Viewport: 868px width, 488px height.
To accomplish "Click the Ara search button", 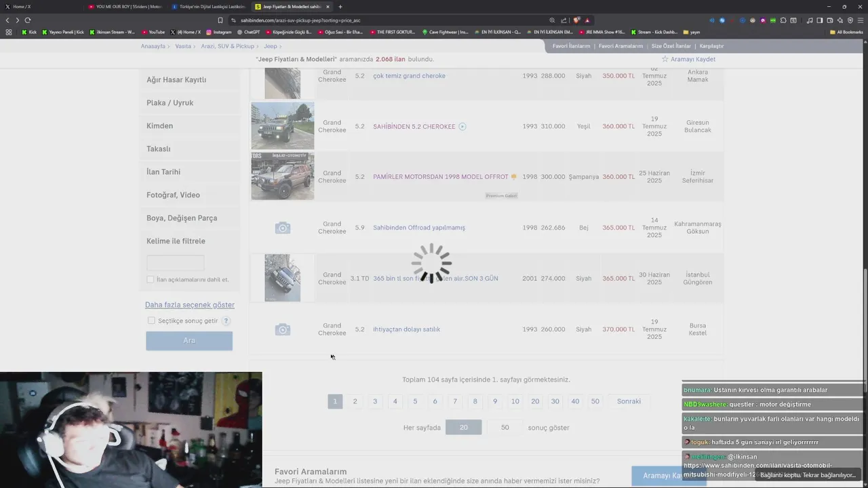I will click(x=189, y=340).
